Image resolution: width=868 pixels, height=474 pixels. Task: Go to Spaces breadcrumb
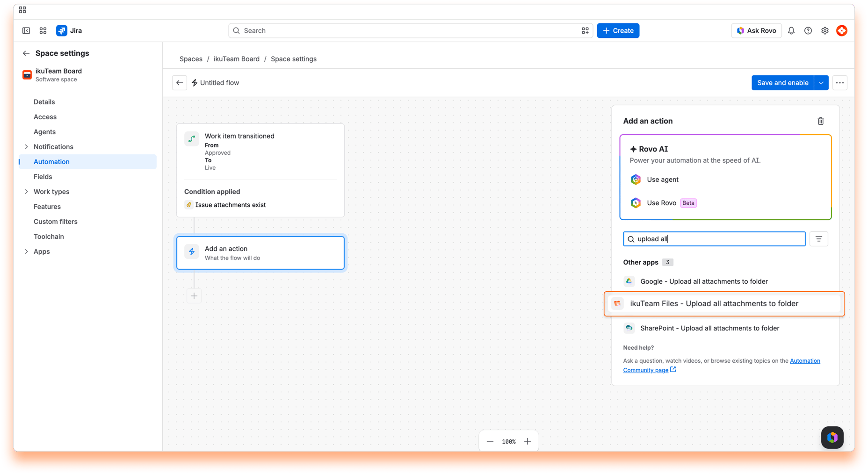pos(191,59)
